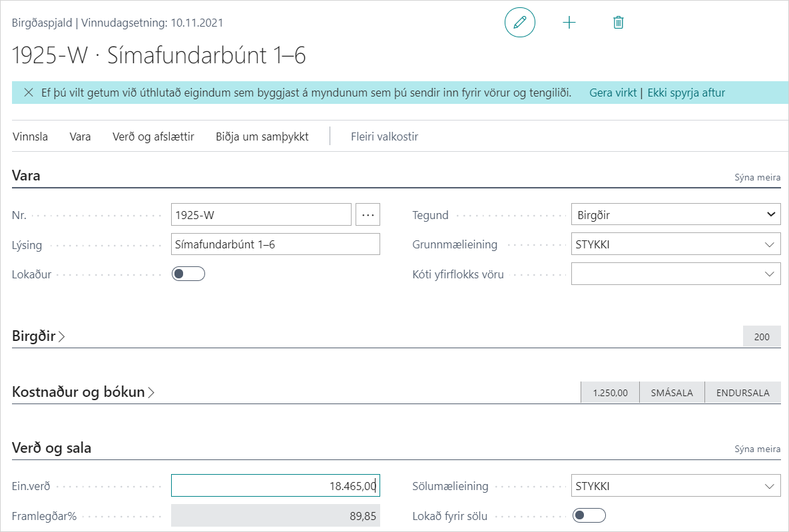Dismiss the notification with the X icon
This screenshot has width=789, height=532.
point(29,93)
